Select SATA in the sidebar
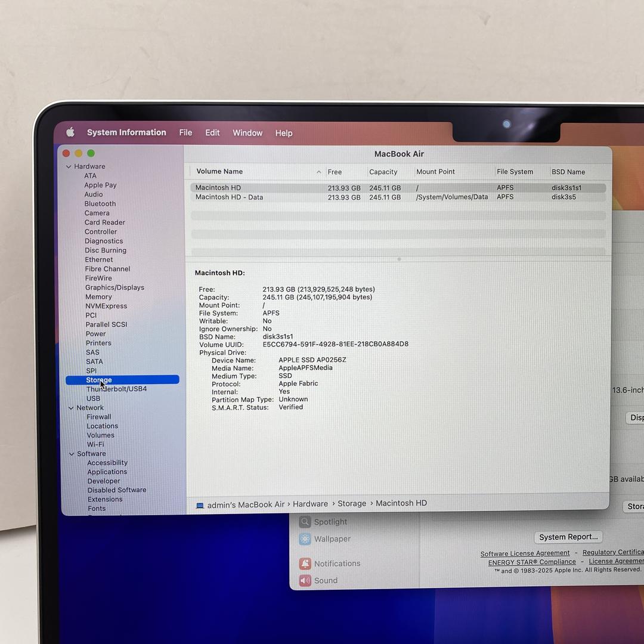Screen dimensions: 644x644 [94, 361]
